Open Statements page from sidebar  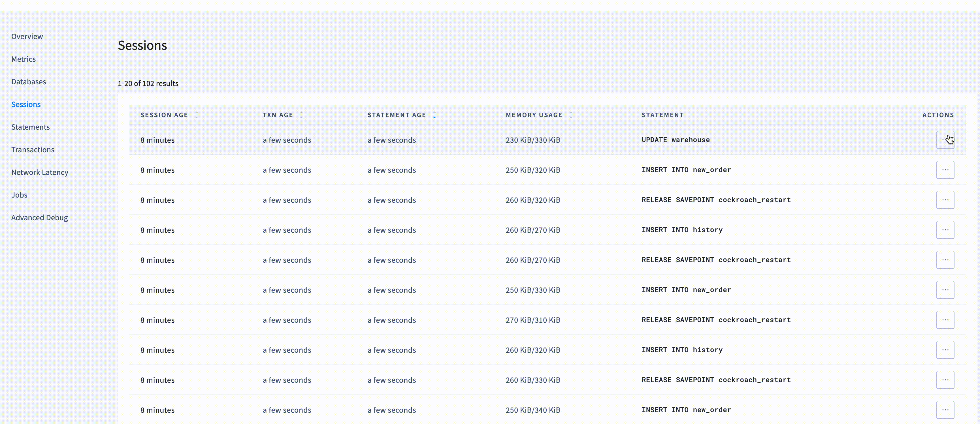tap(30, 127)
